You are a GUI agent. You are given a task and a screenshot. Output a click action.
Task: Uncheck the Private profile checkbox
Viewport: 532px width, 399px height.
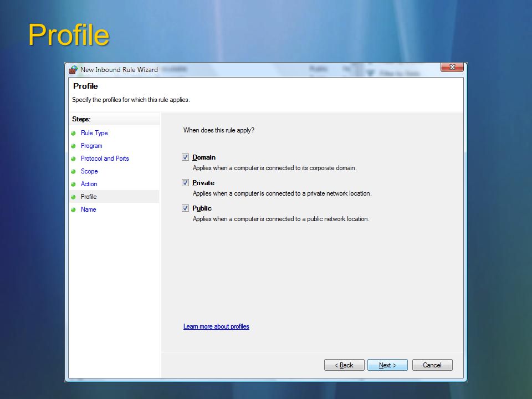click(185, 182)
